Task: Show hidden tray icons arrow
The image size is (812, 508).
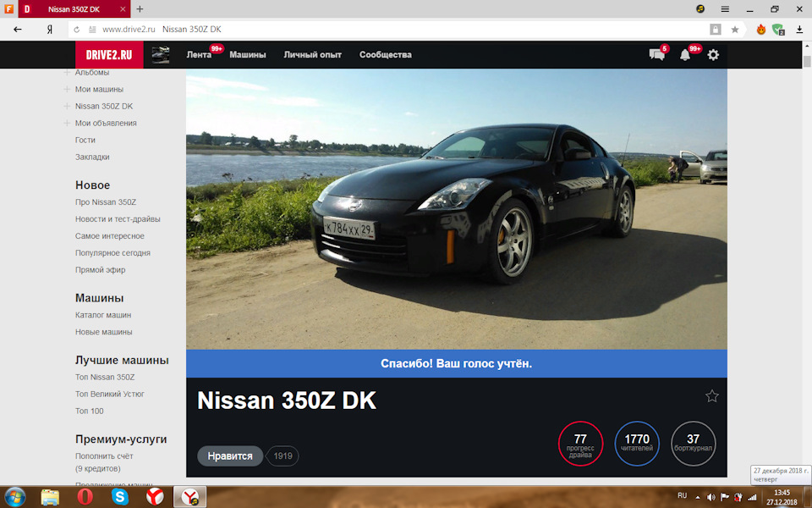Action: coord(697,497)
